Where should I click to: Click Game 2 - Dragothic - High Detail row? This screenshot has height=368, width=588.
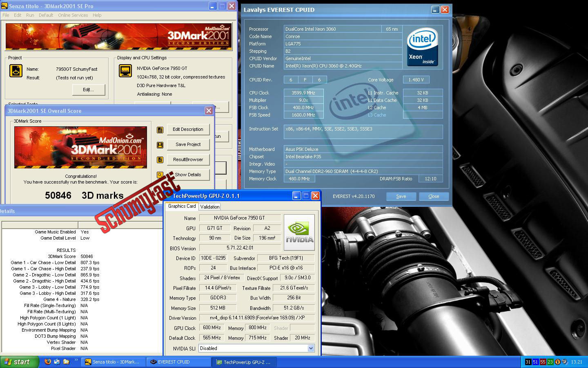click(x=56, y=281)
